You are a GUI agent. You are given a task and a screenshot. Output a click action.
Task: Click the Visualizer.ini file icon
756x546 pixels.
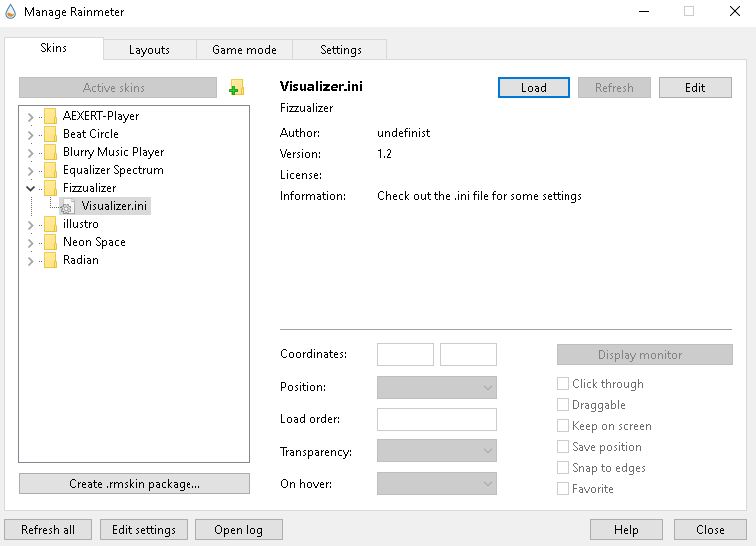[67, 206]
